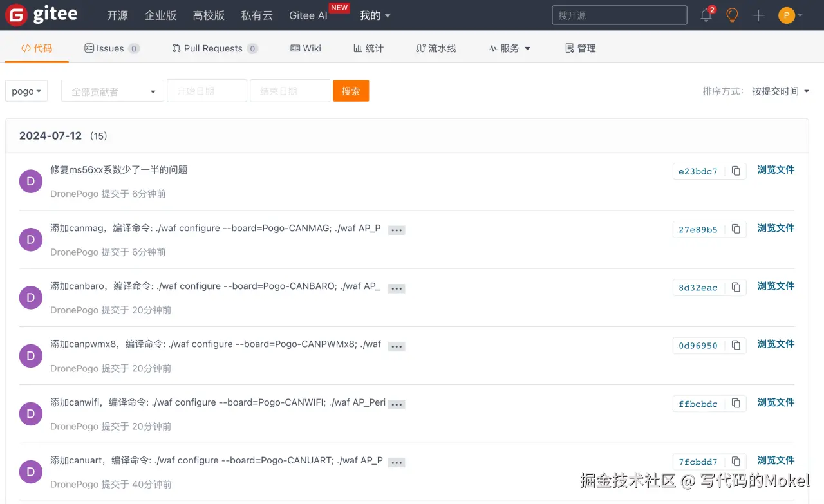Switch to the Issues tab
824x504 pixels.
tap(112, 48)
